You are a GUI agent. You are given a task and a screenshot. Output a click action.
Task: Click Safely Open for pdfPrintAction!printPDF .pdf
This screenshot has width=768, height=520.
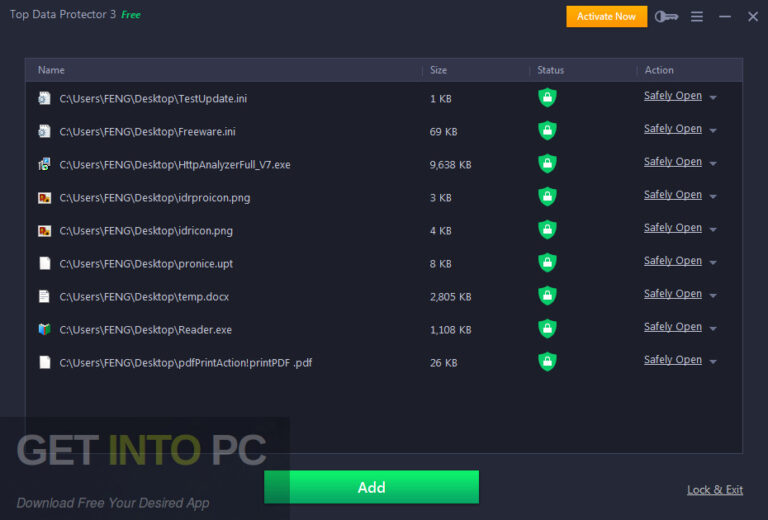[672, 360]
